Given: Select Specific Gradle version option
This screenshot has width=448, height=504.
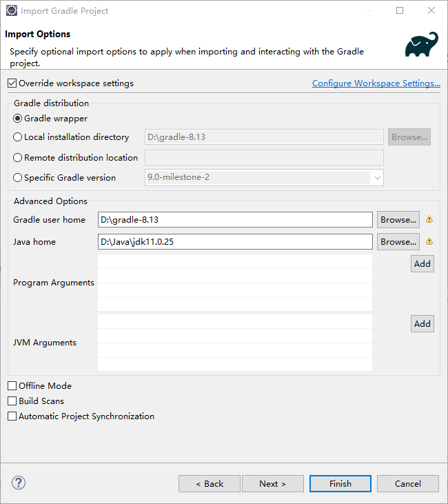Looking at the screenshot, I should 18,178.
